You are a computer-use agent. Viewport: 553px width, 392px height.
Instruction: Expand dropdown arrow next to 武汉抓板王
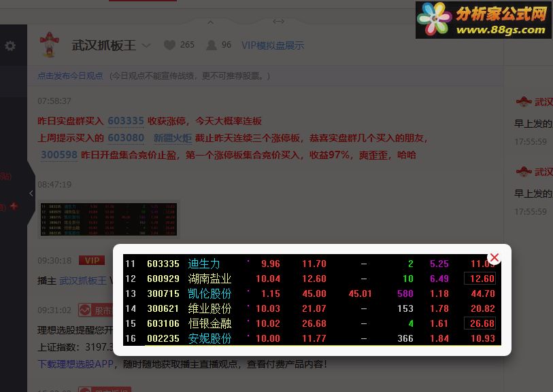(146, 46)
